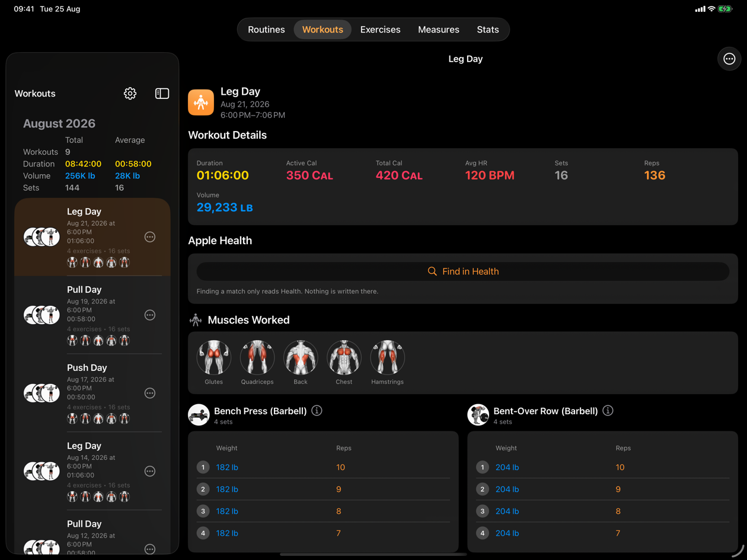
Task: Open workouts settings gear
Action: pos(130,94)
